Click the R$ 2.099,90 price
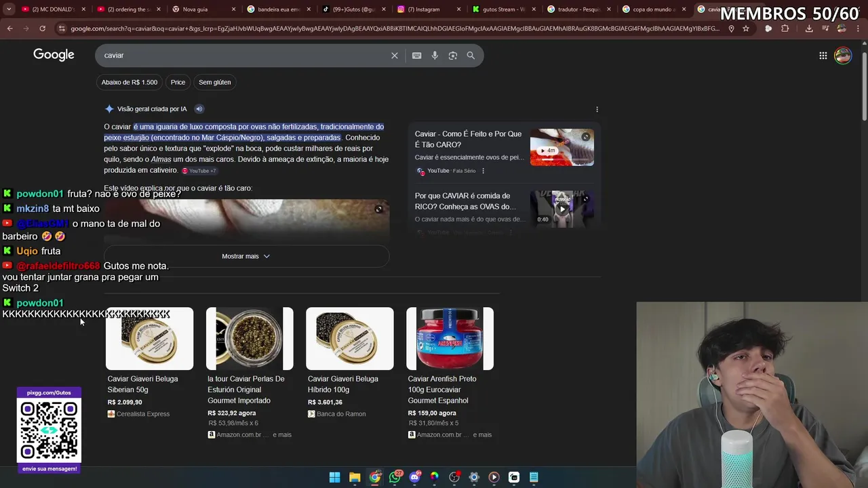The height and width of the screenshot is (488, 868). pyautogui.click(x=125, y=403)
